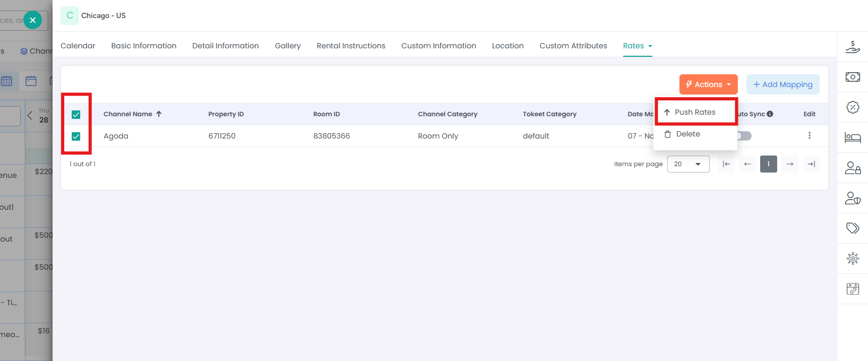Click the Auto Sync info icon
The image size is (868, 361).
[770, 114]
